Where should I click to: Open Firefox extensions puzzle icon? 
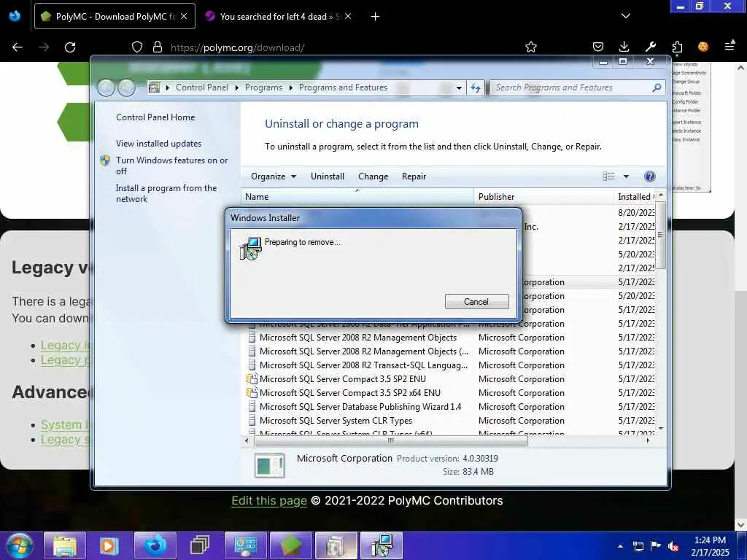coord(677,47)
